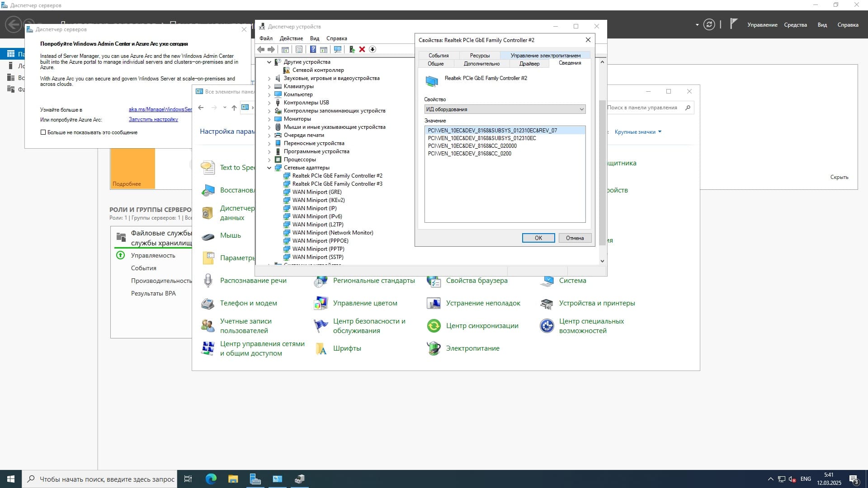868x488 pixels.
Task: Toggle the action pane icon in Device Manager toolbar
Action: 324,49
